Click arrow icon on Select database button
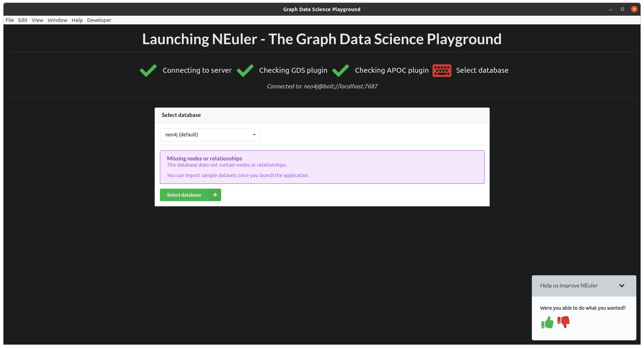644x348 pixels. click(x=215, y=195)
